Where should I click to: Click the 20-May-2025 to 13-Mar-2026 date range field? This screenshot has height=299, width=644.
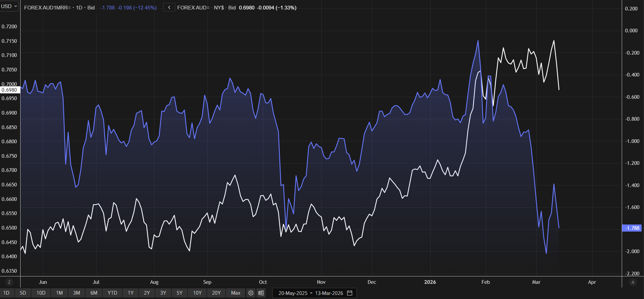(310, 293)
